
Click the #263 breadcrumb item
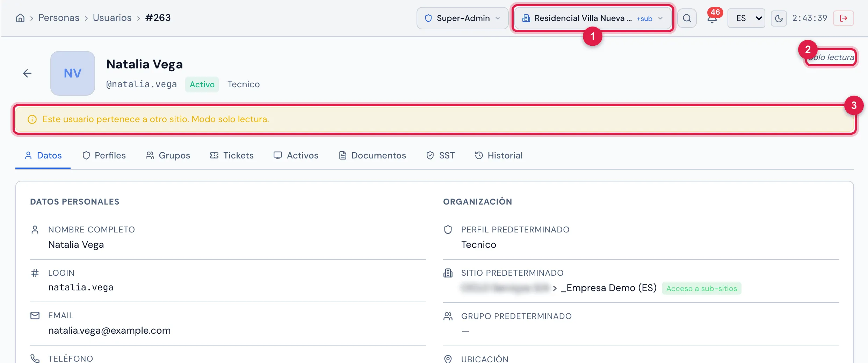pos(158,18)
